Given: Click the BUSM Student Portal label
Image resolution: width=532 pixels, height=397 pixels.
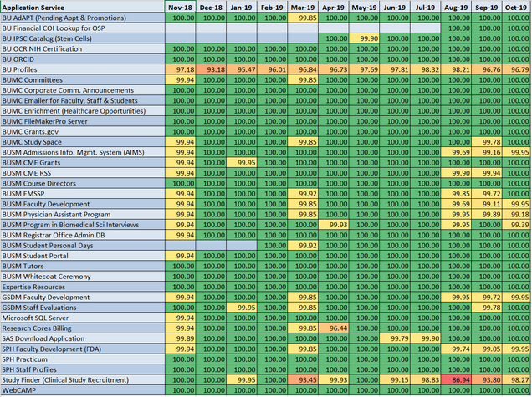Looking at the screenshot, I should pos(83,256).
